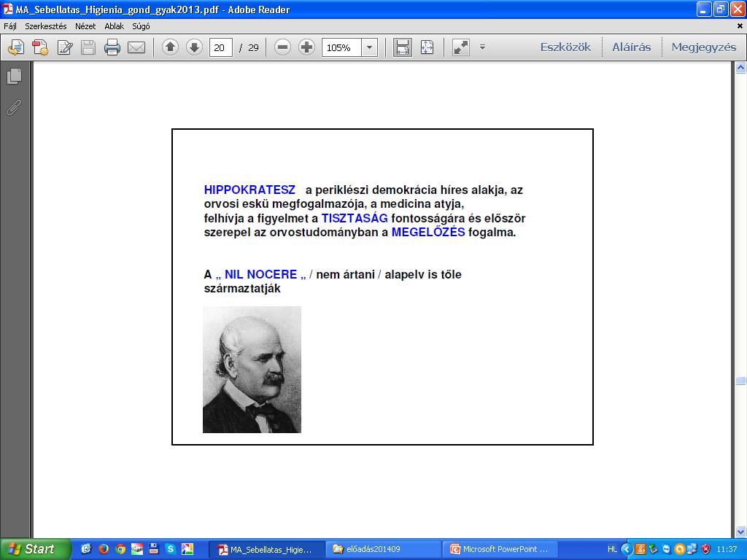Click the floppy disk Save icon
Viewport: 747px width, 560px height.
pyautogui.click(x=88, y=47)
